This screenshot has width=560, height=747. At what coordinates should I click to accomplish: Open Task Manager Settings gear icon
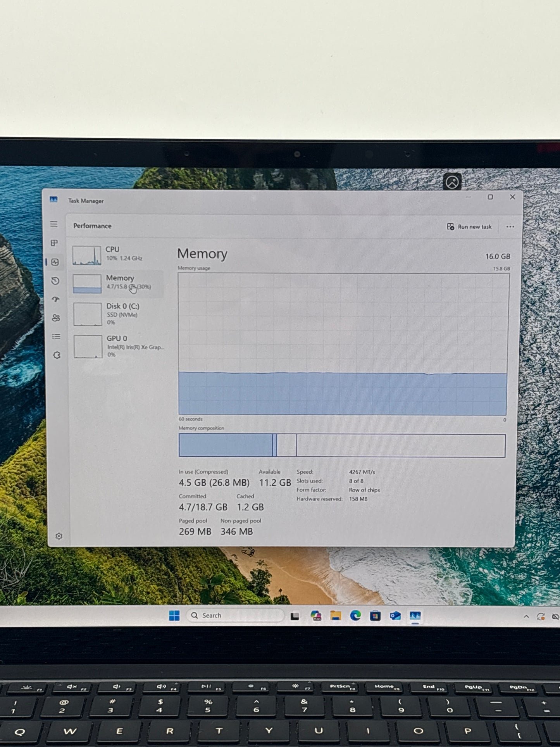59,536
